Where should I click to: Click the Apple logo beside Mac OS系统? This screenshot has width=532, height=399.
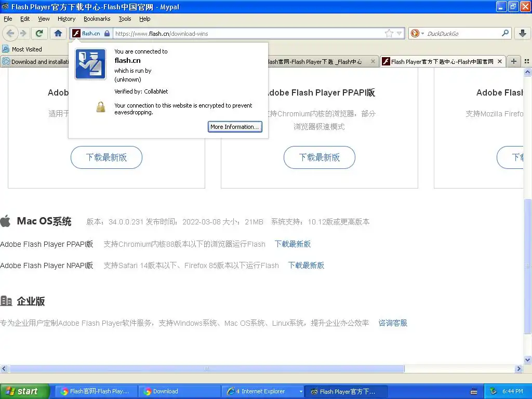click(5, 221)
